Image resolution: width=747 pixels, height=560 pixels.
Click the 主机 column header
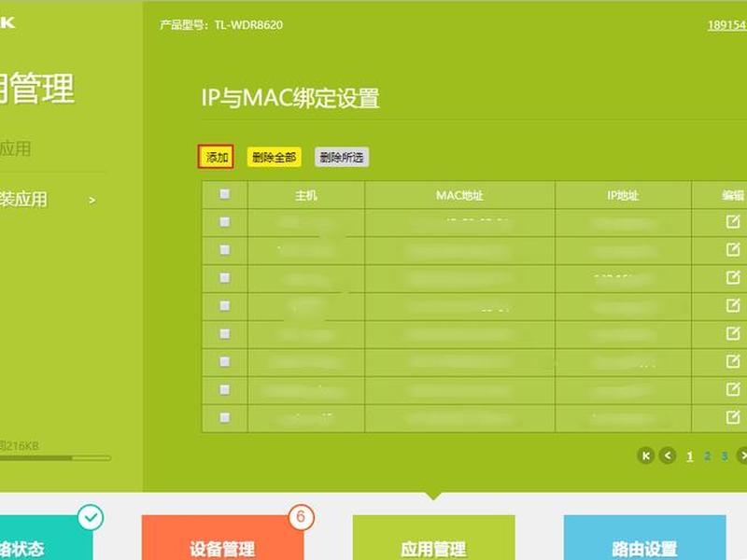(x=306, y=195)
